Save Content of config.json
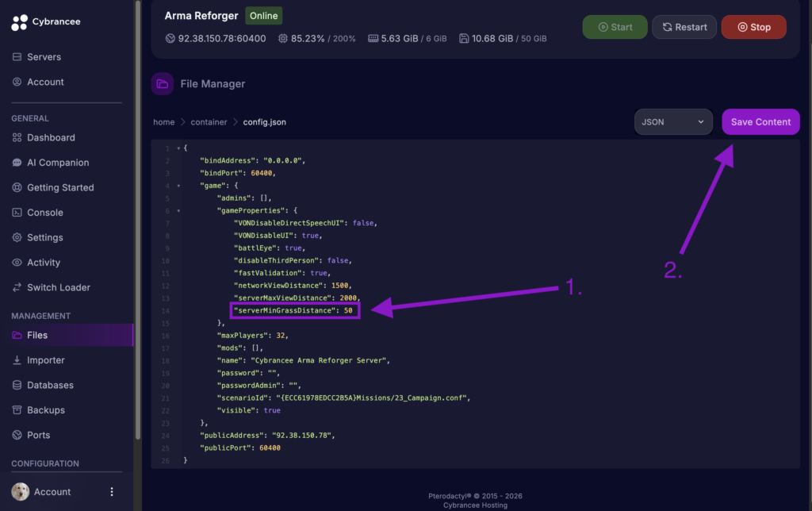Screen dimensions: 812x511 point(760,121)
